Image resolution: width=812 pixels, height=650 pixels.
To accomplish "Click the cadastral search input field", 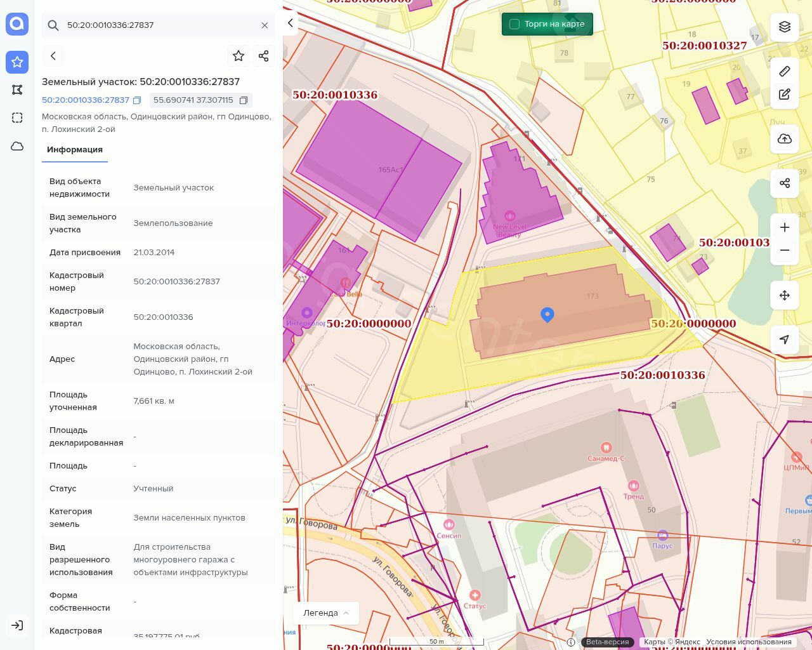I will coord(159,25).
